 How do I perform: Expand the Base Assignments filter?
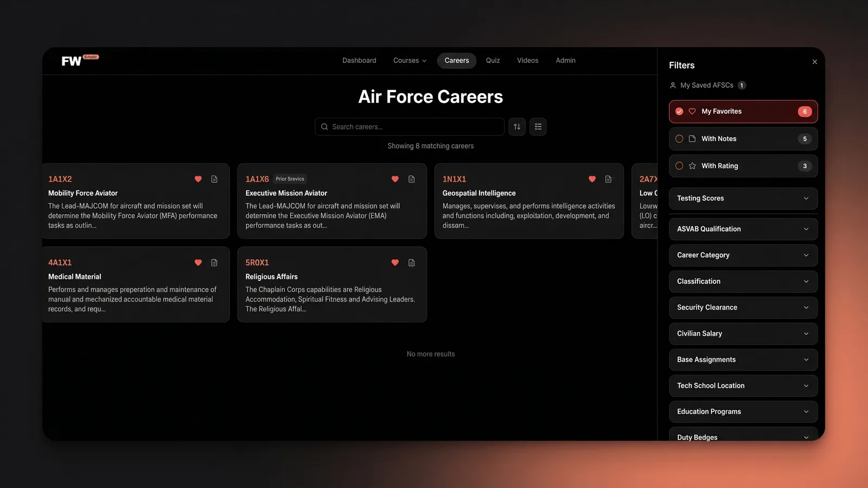(x=743, y=359)
